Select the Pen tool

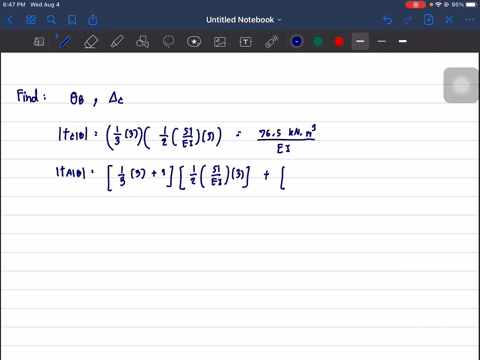[x=64, y=41]
